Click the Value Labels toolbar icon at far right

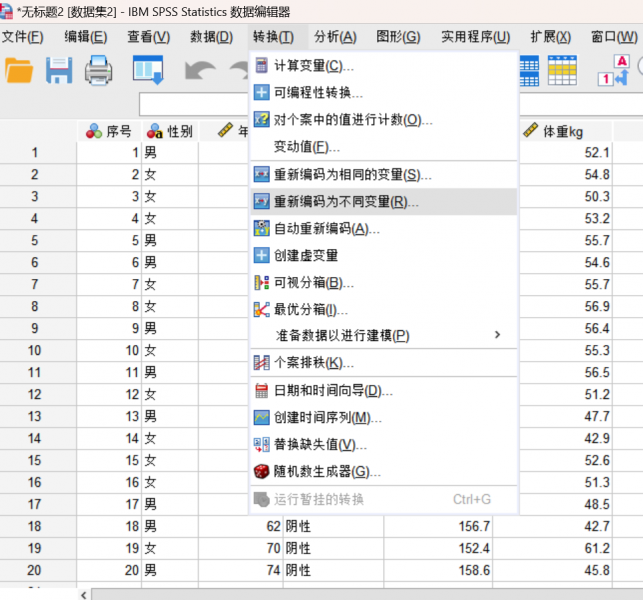click(x=612, y=71)
